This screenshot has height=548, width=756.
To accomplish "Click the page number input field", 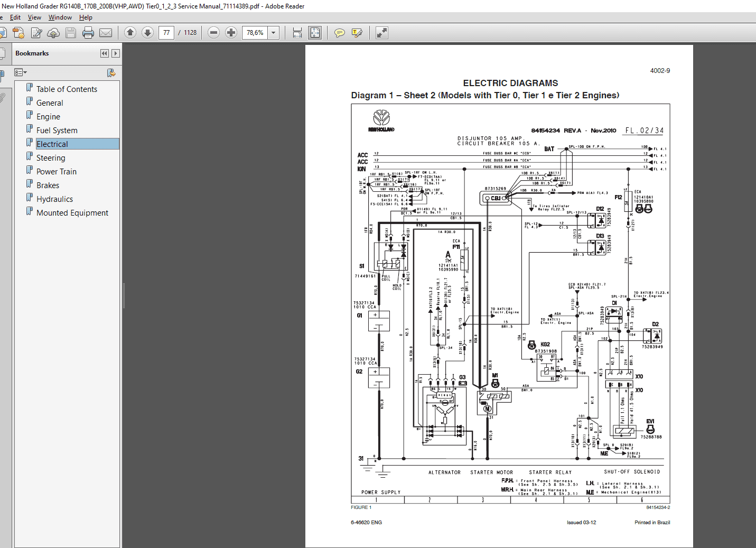I will pyautogui.click(x=166, y=33).
